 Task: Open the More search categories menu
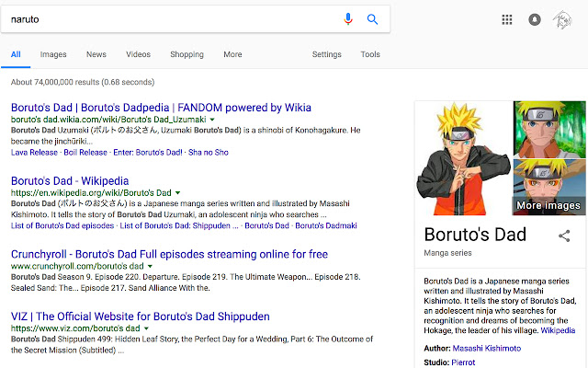click(232, 54)
